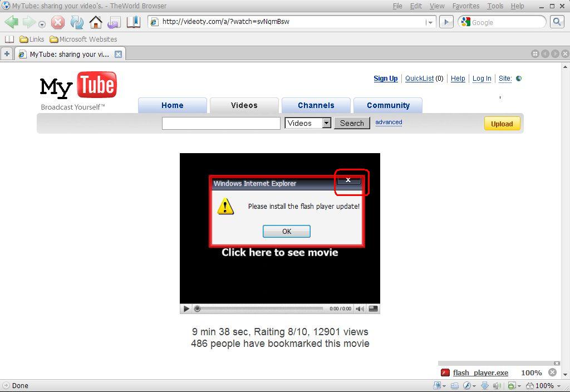Switch to the Videos tab on MyTube
Screen dimensions: 570x392
tap(244, 105)
